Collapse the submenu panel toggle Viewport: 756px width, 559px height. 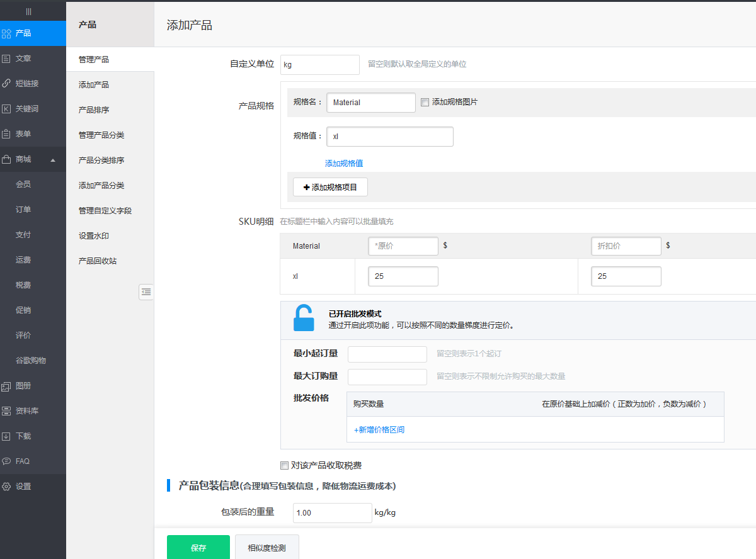[x=146, y=291]
